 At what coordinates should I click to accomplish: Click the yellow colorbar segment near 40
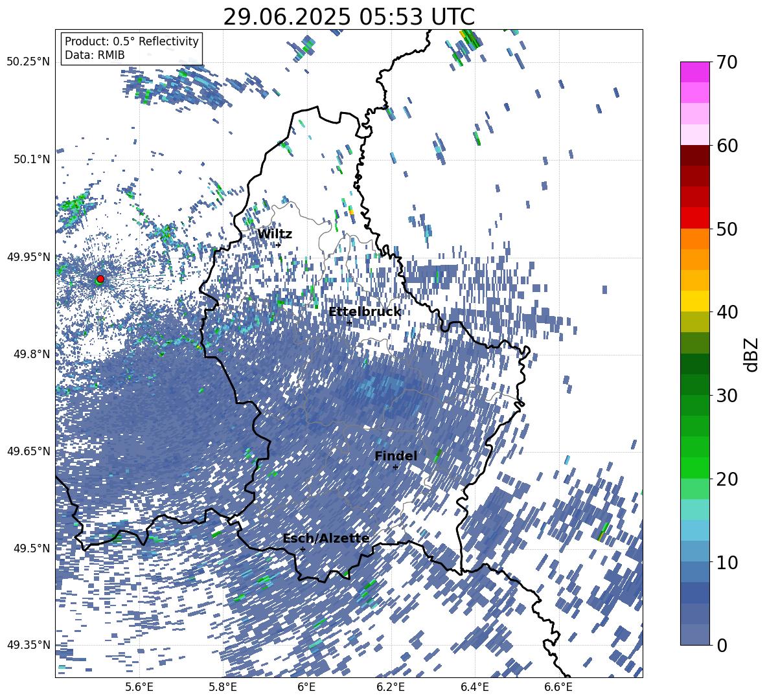coord(694,301)
